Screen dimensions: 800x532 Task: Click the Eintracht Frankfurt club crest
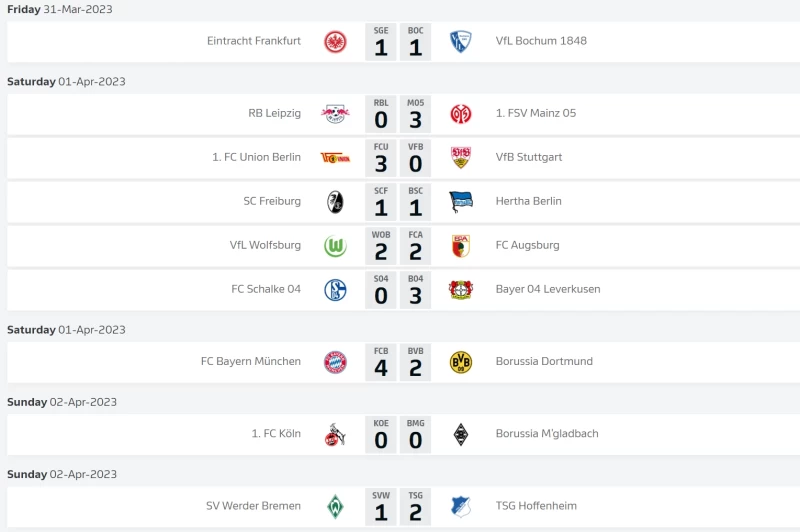335,42
